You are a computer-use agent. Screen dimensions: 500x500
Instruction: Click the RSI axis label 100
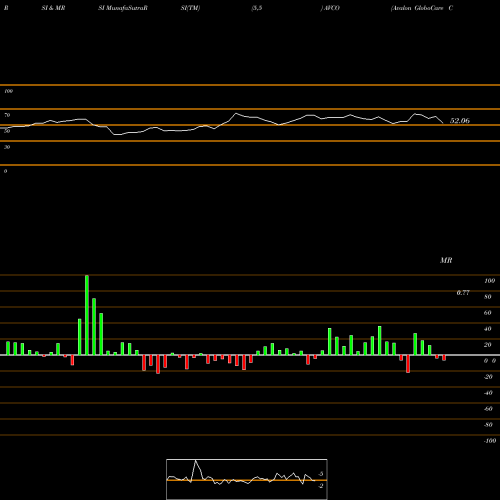(9, 91)
